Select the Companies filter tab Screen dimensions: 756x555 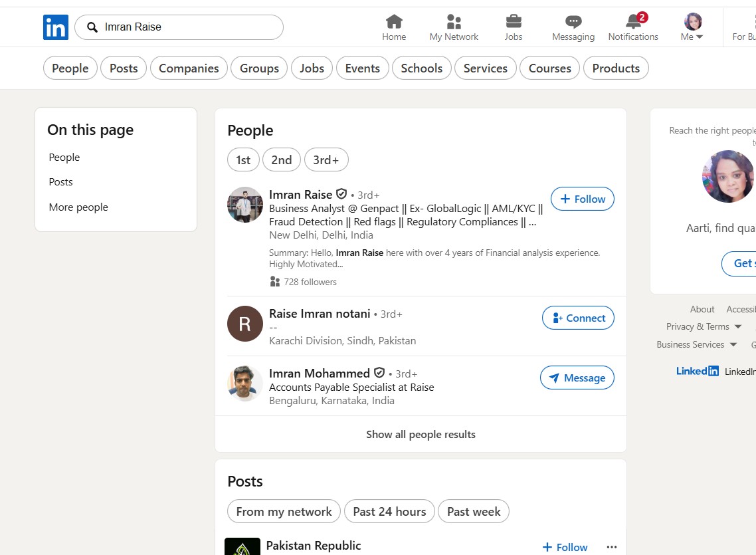click(189, 68)
